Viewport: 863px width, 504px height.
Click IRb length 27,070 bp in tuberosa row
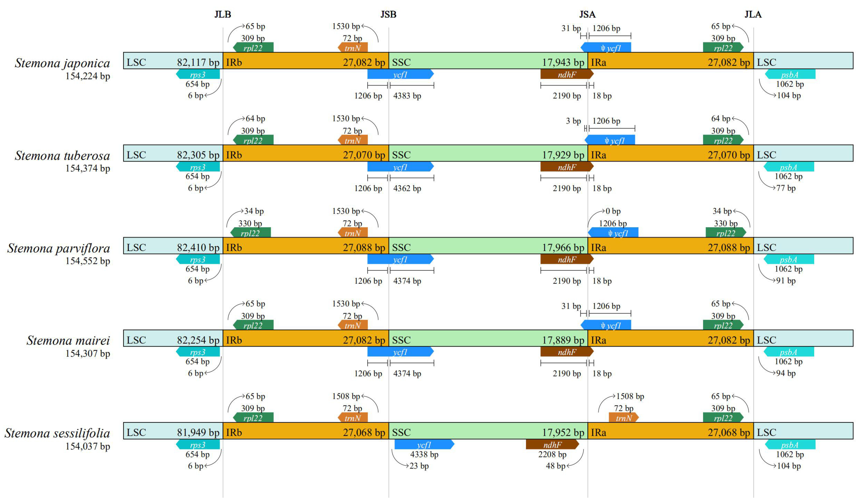point(364,155)
